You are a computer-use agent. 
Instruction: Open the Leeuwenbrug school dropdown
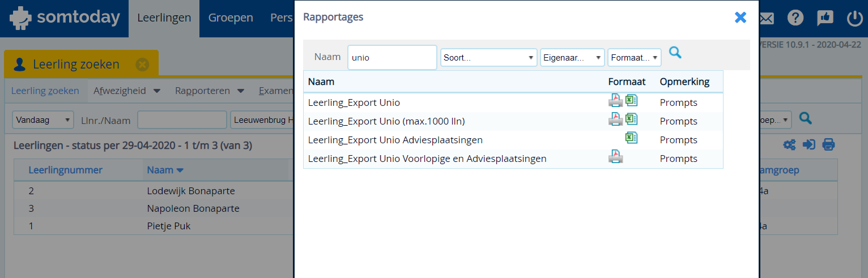pyautogui.click(x=262, y=120)
